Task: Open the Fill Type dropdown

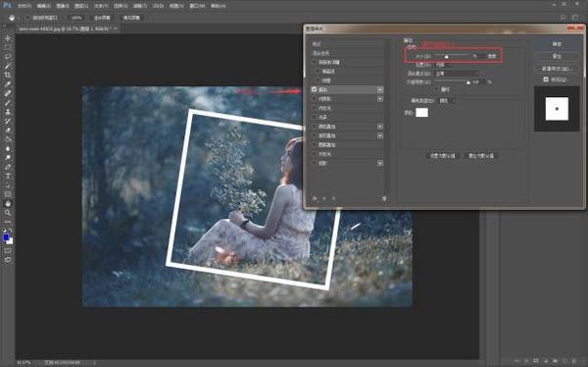Action: click(448, 101)
